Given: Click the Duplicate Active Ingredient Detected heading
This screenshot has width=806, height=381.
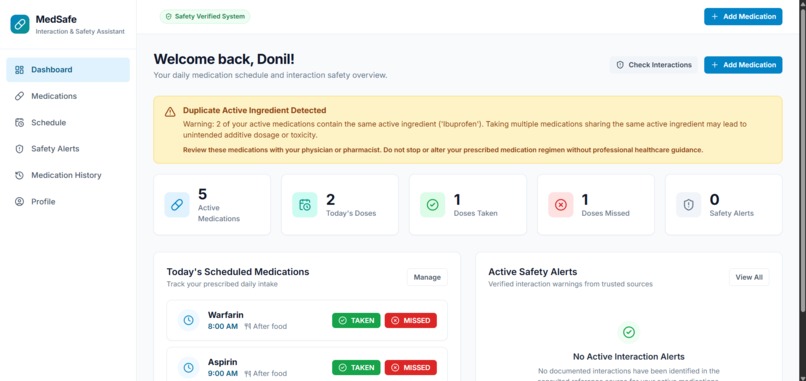Looking at the screenshot, I should point(254,111).
